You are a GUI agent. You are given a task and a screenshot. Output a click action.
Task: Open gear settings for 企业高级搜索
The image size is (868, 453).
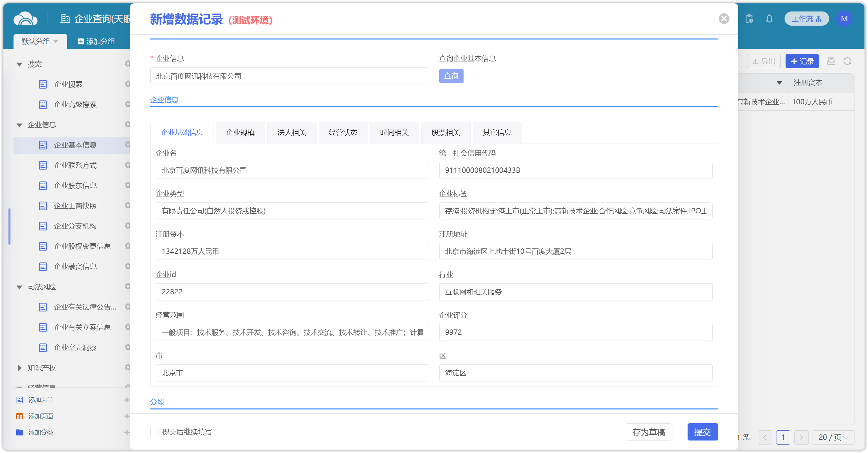[127, 104]
